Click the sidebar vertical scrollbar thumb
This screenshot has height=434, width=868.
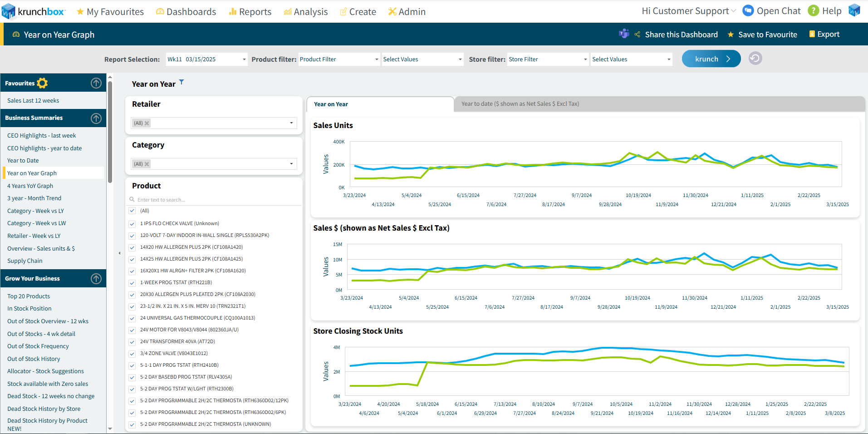110,132
